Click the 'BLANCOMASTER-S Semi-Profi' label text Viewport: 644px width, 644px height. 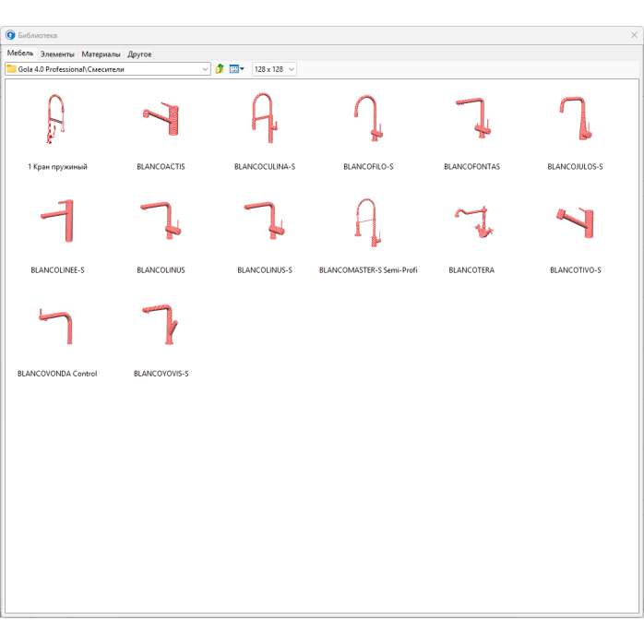coord(368,269)
